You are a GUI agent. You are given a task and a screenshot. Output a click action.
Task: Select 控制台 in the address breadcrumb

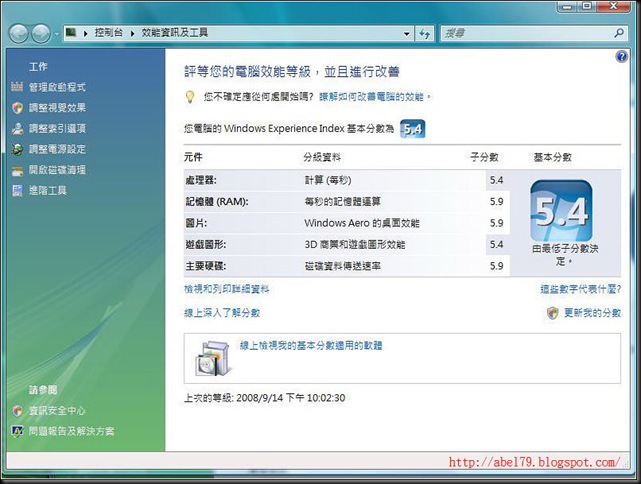[108, 33]
